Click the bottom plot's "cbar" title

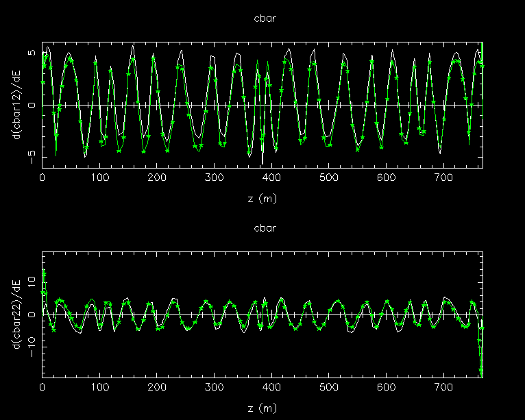pos(262,228)
